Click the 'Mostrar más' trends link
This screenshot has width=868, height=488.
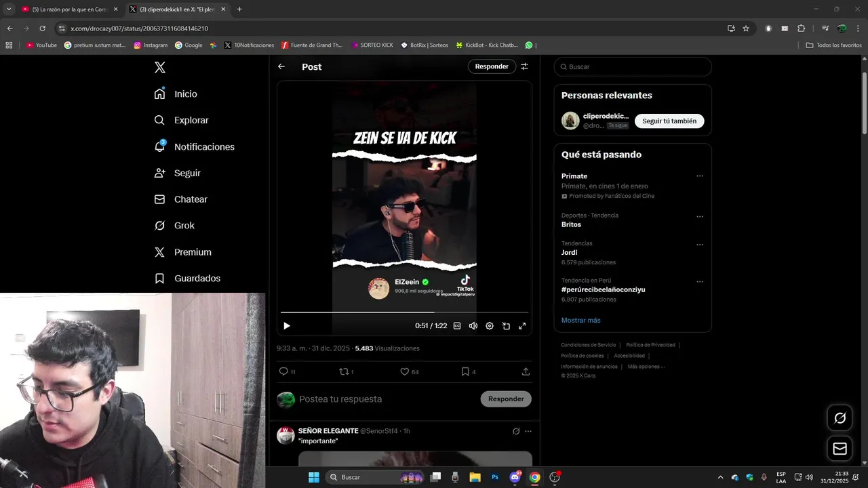[x=580, y=320]
